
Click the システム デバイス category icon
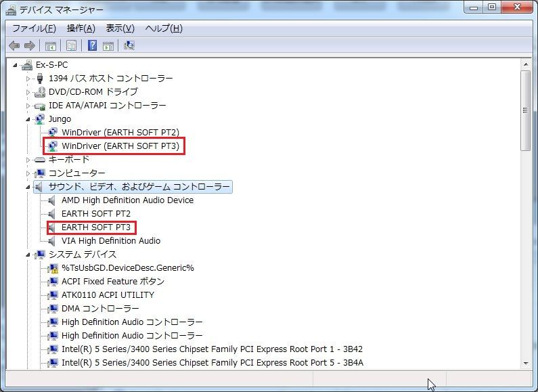[40, 255]
